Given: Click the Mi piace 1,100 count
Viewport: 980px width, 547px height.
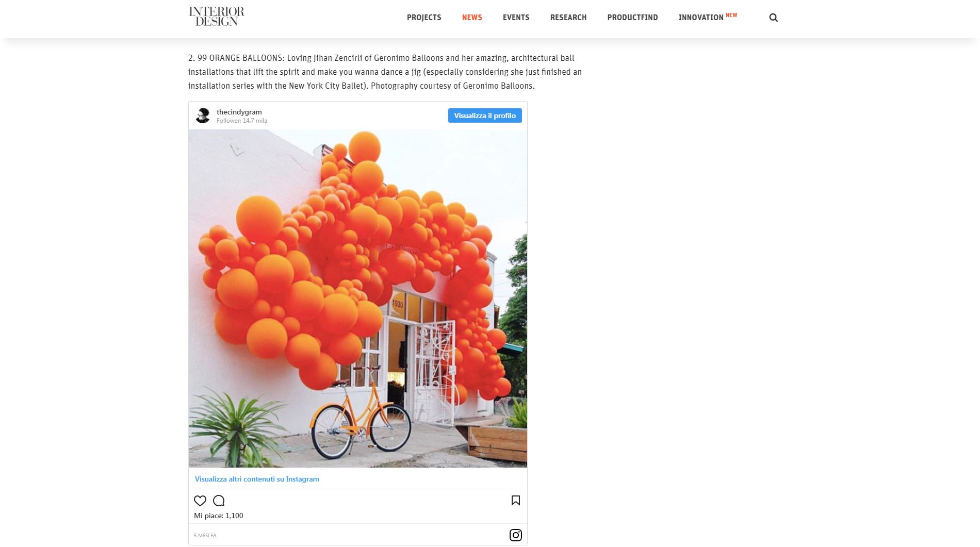Looking at the screenshot, I should [x=219, y=516].
